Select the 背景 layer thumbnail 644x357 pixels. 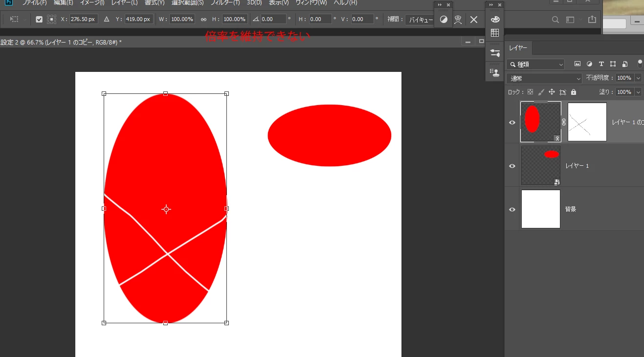pos(541,209)
